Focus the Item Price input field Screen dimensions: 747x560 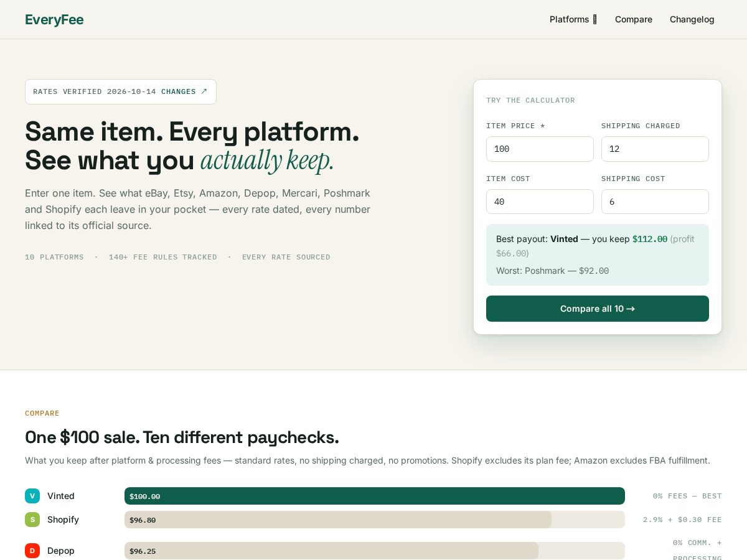pyautogui.click(x=540, y=149)
